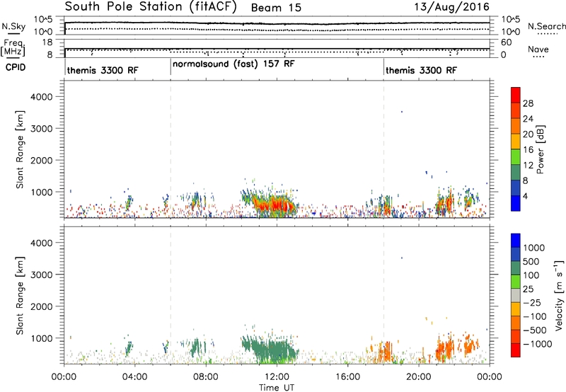Click the isolated blue echo near 3500 km in power panel
This screenshot has height=392, width=566.
402,112
